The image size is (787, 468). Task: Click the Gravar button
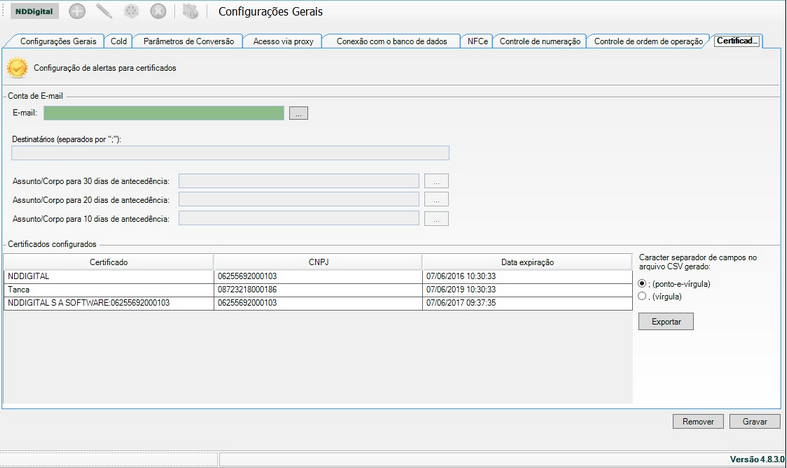point(754,421)
